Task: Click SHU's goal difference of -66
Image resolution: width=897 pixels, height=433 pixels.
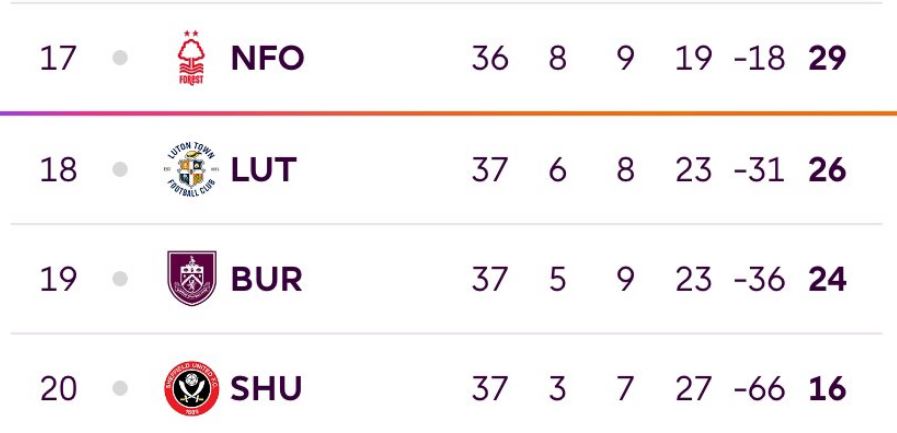Action: (x=759, y=389)
